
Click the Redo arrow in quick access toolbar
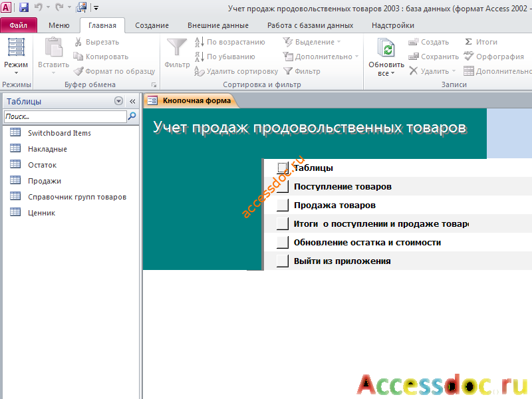pos(59,7)
